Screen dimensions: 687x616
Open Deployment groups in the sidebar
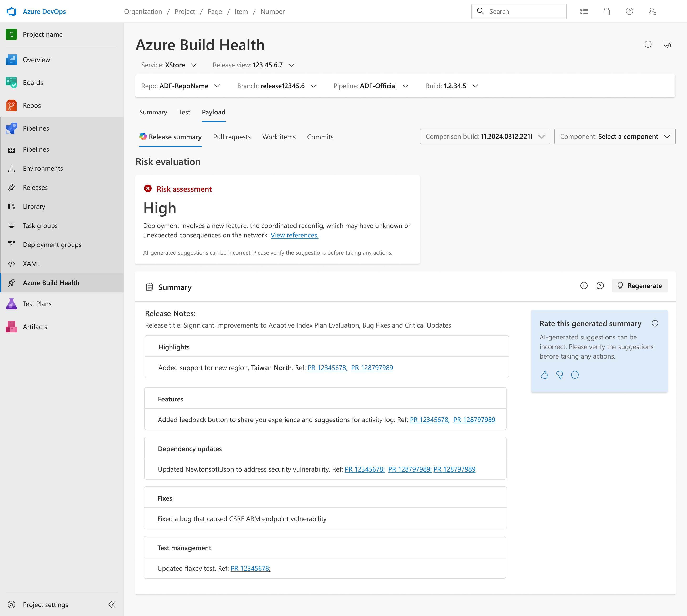coord(62,245)
